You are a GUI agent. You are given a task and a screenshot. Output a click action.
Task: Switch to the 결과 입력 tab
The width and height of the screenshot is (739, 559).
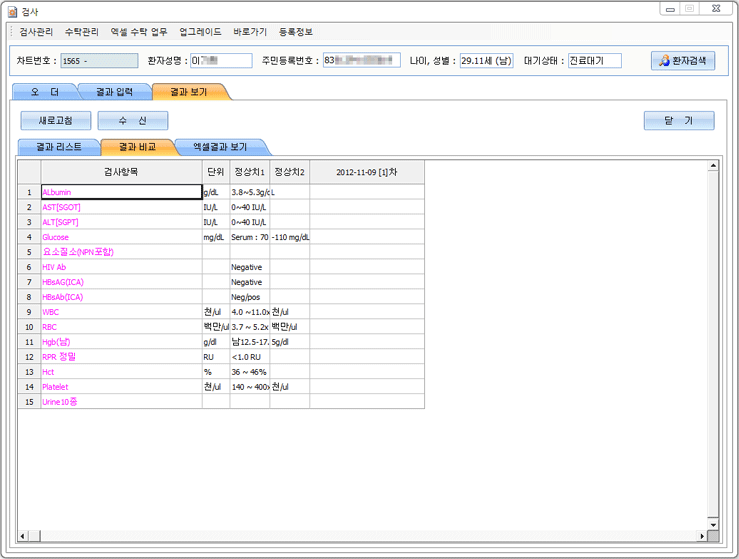coord(113,92)
